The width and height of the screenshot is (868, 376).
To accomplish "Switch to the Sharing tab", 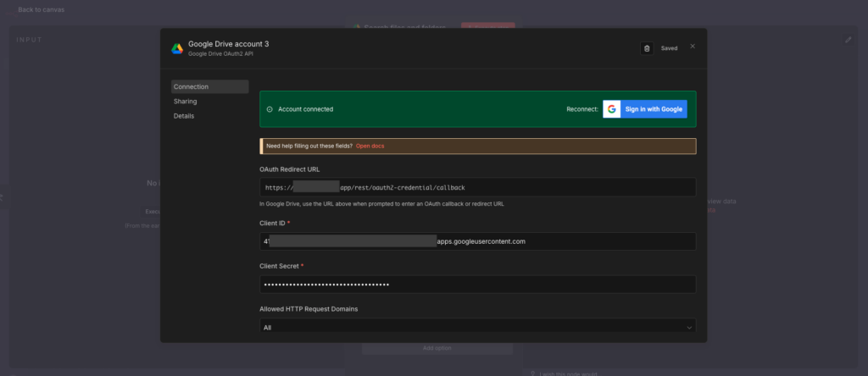I will (x=186, y=102).
